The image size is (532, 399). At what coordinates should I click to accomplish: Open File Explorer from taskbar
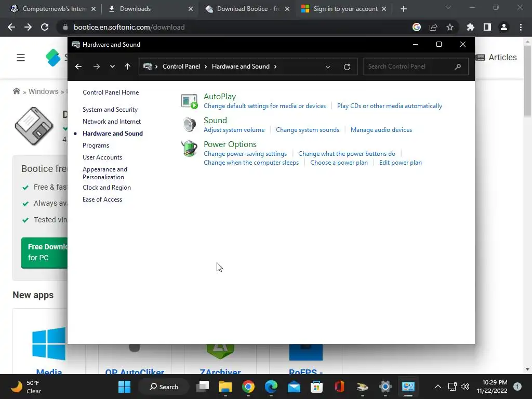[x=225, y=387]
